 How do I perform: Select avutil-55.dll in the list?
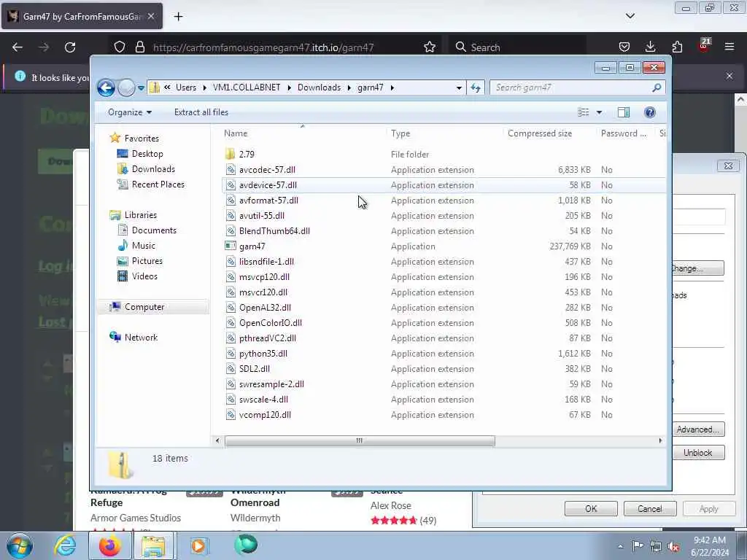pos(262,216)
